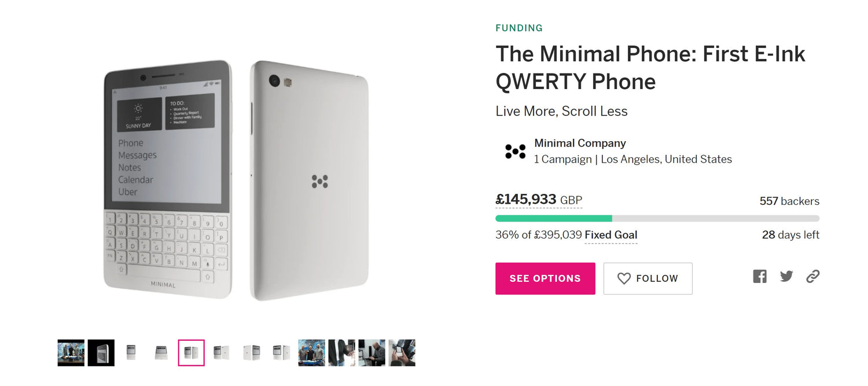Open the Minimal Company profile name
The width and height of the screenshot is (868, 386).
pos(580,143)
